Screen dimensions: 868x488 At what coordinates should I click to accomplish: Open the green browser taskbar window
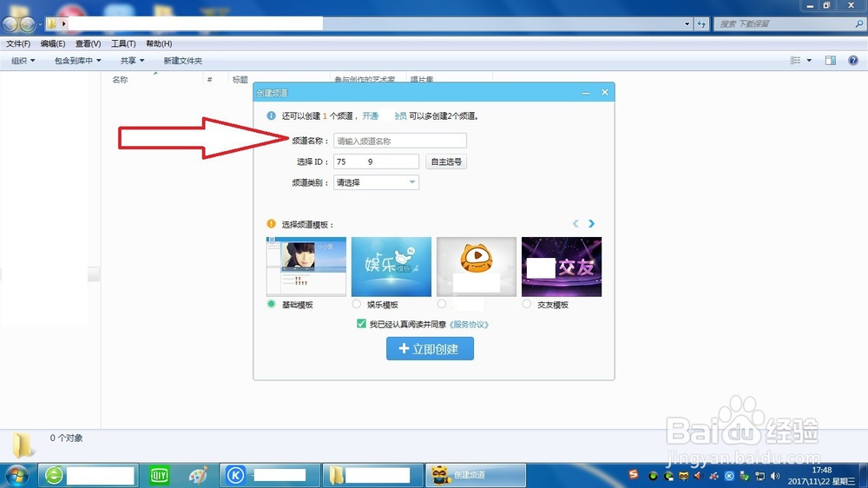(x=89, y=475)
